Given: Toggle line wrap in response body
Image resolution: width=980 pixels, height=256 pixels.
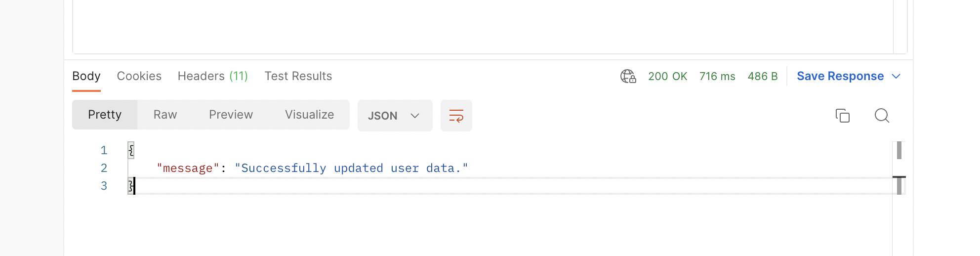Looking at the screenshot, I should pos(456,116).
